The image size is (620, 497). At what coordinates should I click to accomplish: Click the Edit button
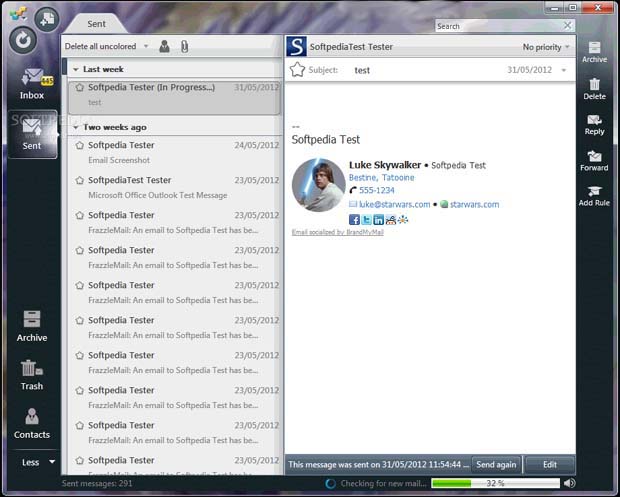point(550,465)
